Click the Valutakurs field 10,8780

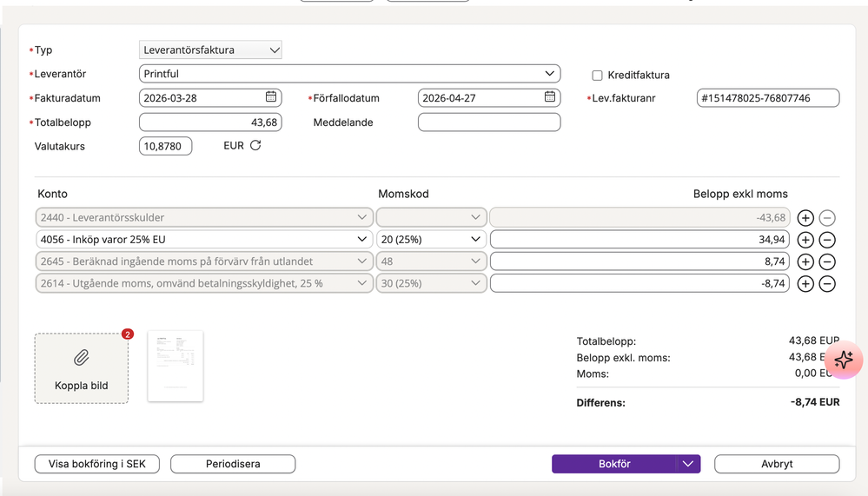click(165, 146)
